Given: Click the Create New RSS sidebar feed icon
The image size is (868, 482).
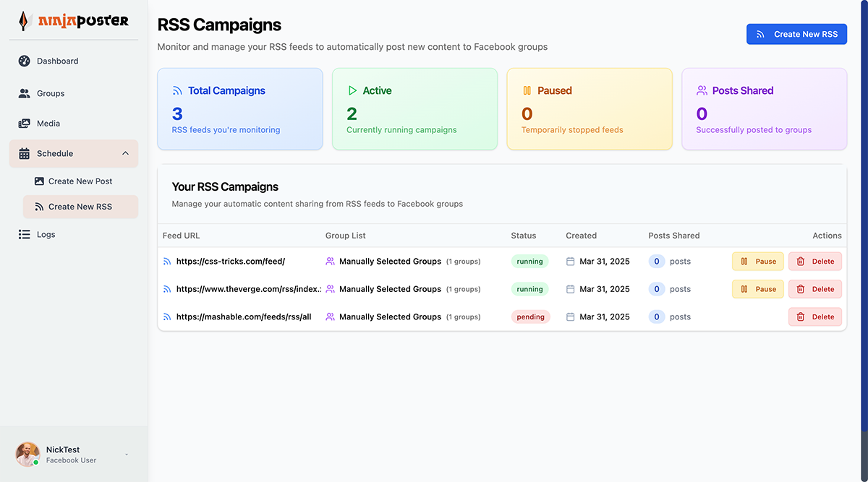Looking at the screenshot, I should (39, 207).
